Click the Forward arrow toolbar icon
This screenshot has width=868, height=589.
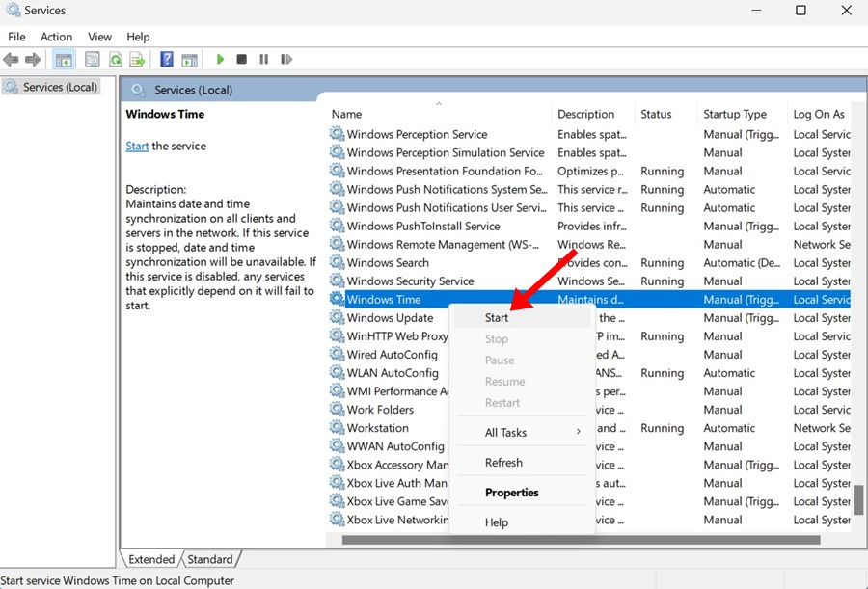pos(33,59)
